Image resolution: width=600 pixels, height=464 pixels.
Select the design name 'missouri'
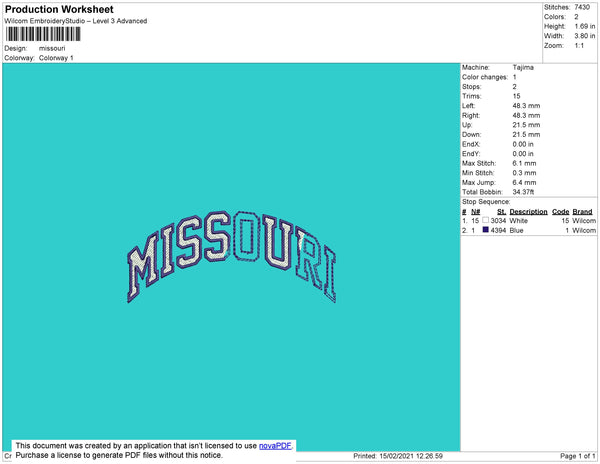(52, 48)
